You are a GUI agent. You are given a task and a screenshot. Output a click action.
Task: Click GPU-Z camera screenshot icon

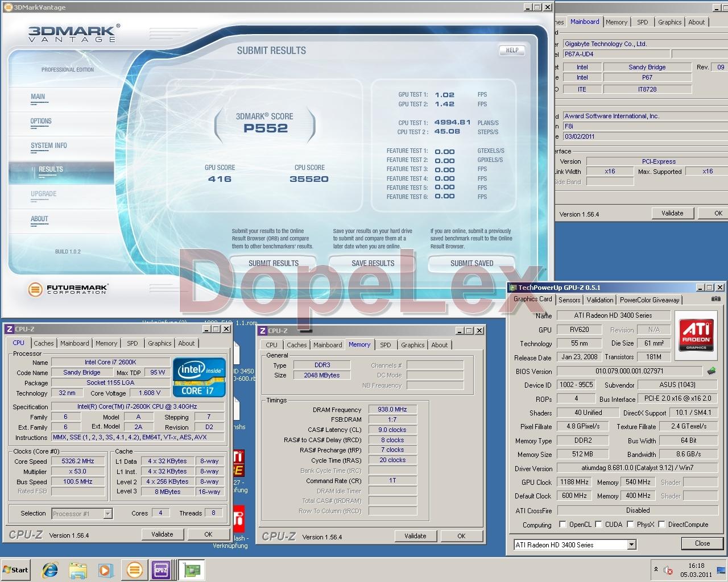[716, 299]
